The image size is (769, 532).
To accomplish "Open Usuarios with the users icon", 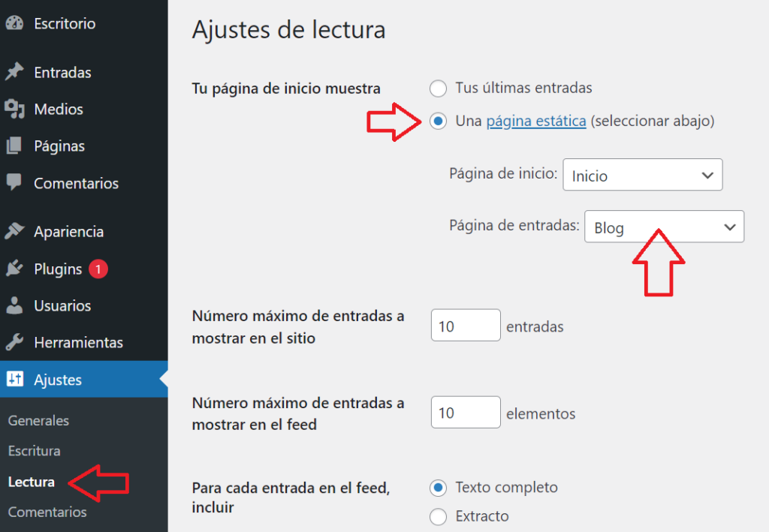I will [17, 305].
